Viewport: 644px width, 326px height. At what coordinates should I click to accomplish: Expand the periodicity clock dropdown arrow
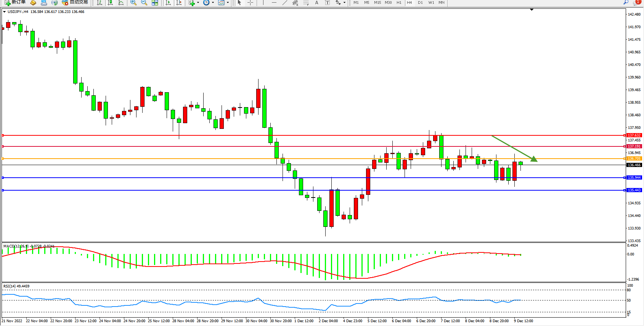tap(213, 3)
